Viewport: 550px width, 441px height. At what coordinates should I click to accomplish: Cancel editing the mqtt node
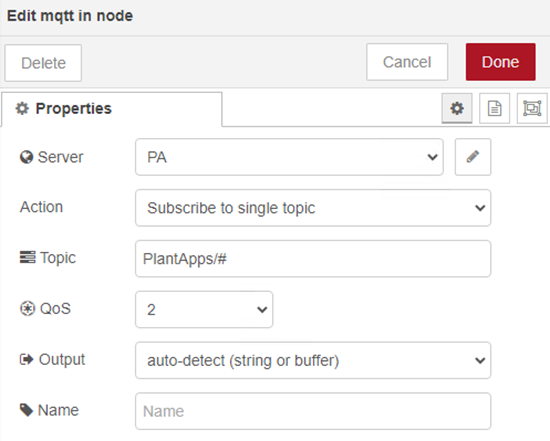coord(407,62)
